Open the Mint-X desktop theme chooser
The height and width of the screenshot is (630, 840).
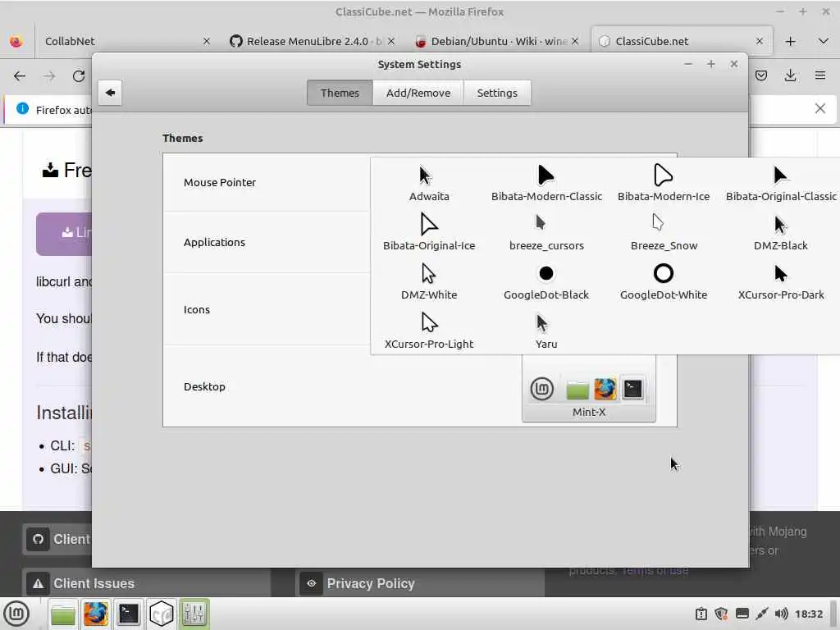588,389
